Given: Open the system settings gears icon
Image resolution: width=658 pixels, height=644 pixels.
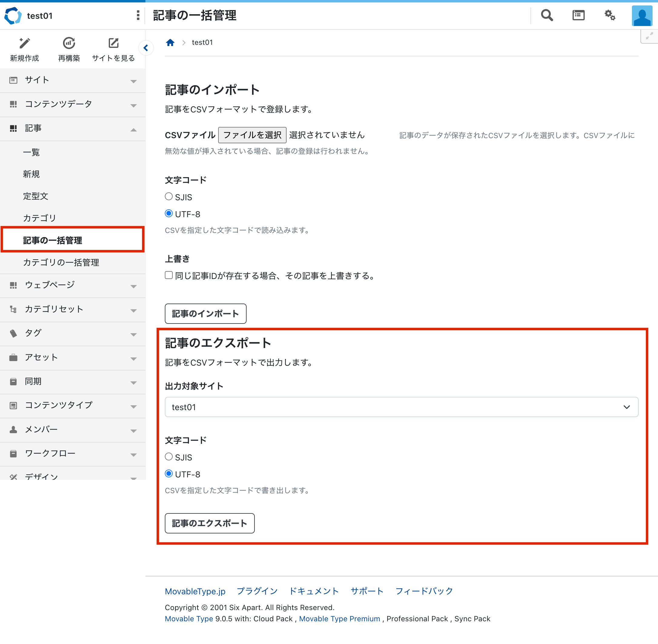Looking at the screenshot, I should (610, 15).
